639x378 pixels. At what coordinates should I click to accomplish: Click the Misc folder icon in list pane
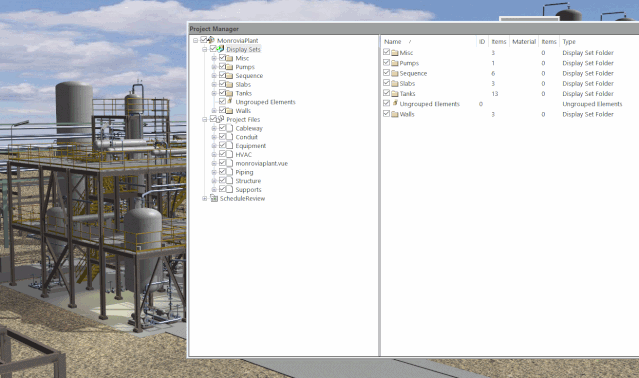point(394,53)
